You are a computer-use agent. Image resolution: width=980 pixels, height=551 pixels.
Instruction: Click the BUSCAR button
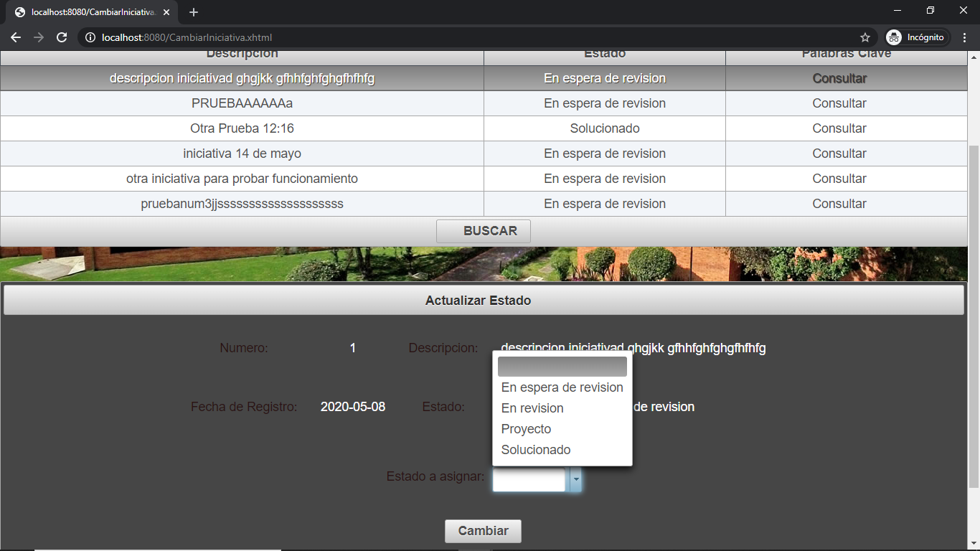(x=484, y=231)
